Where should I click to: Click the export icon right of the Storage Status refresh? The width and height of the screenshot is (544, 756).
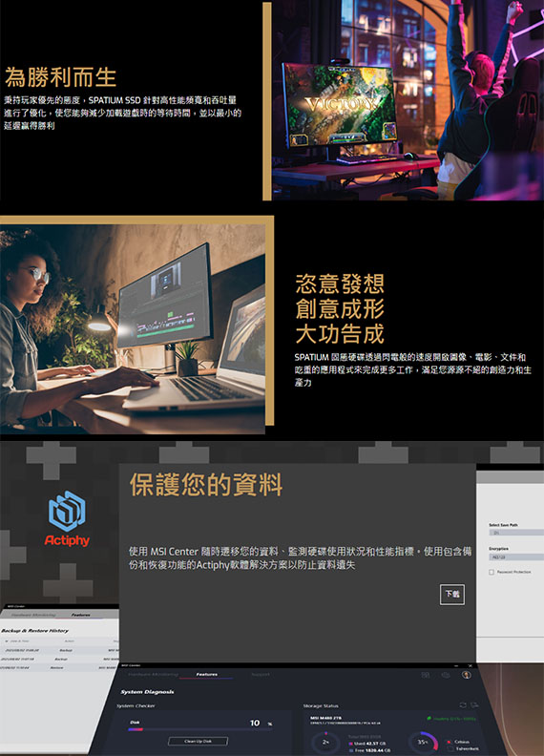[475, 705]
